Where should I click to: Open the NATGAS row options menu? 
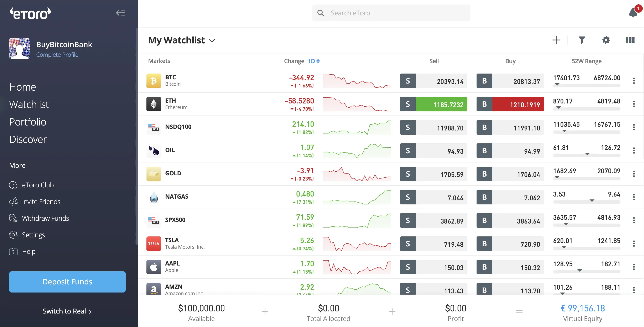pos(634,197)
